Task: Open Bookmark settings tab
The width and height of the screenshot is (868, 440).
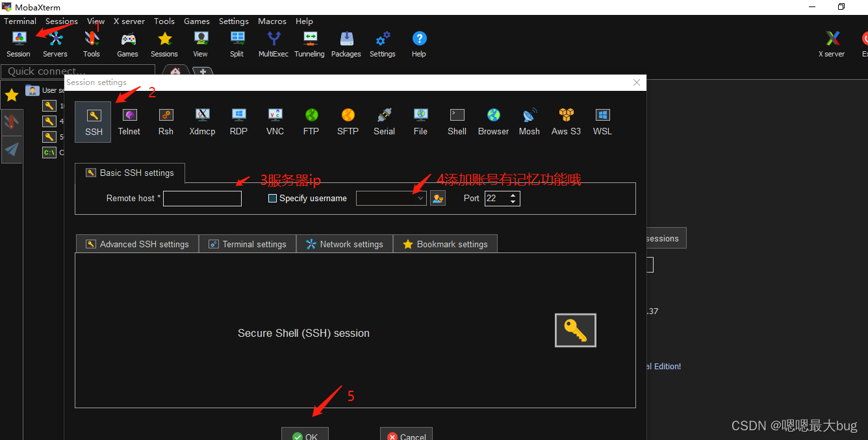Action: pos(445,244)
